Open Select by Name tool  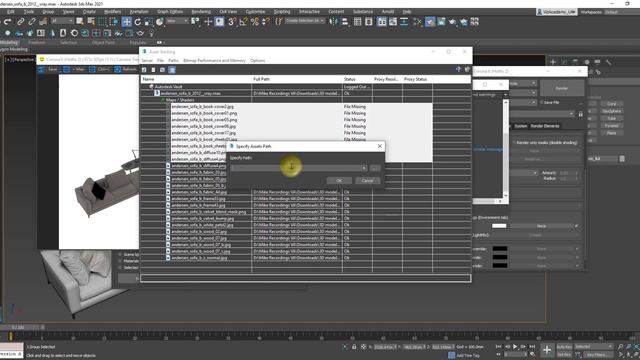[91, 22]
